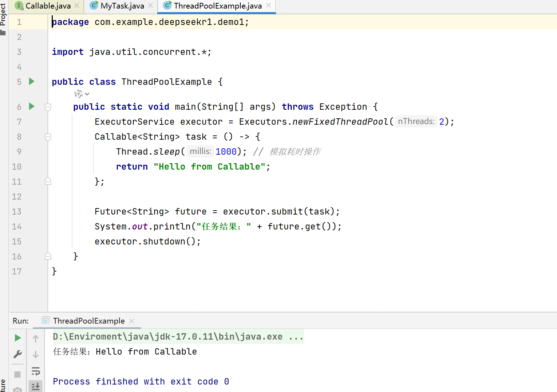This screenshot has width=557, height=392.
Task: Switch to the MyTask.java tab
Action: click(x=122, y=6)
